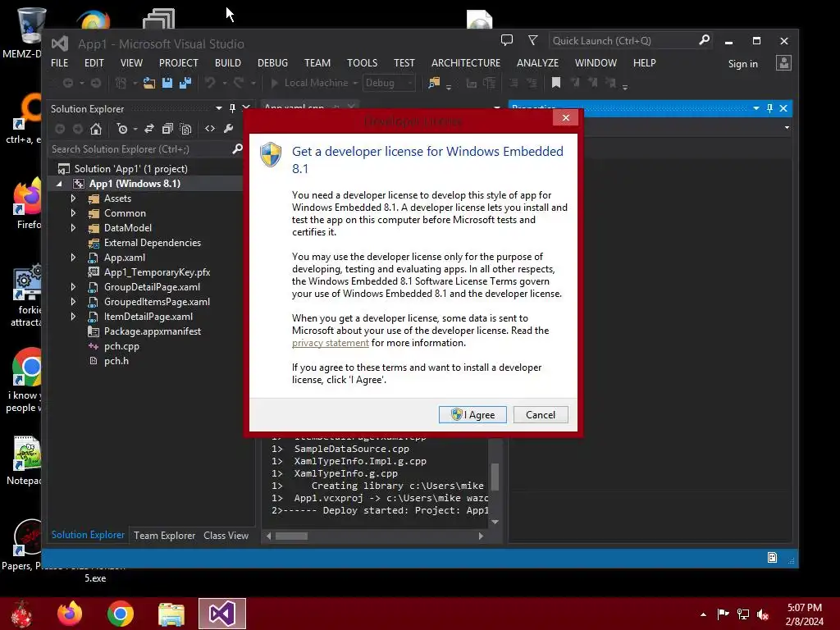Switch to Class View tab
The width and height of the screenshot is (840, 630).
point(226,535)
